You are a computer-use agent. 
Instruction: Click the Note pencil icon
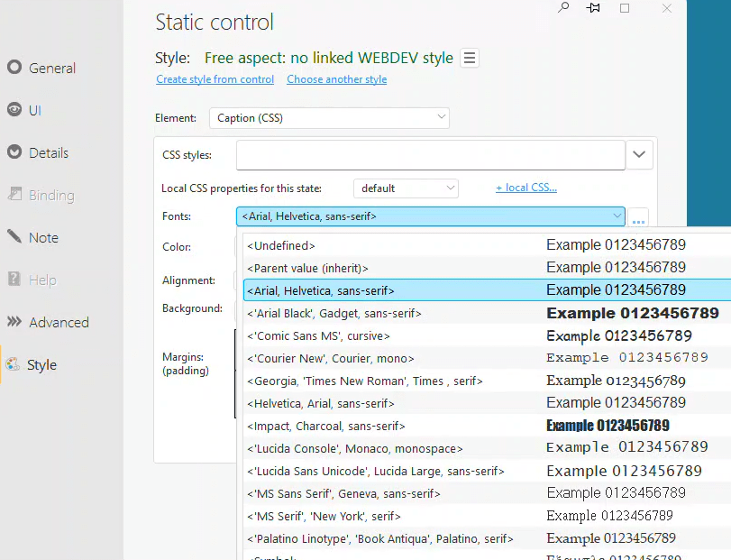click(x=14, y=237)
